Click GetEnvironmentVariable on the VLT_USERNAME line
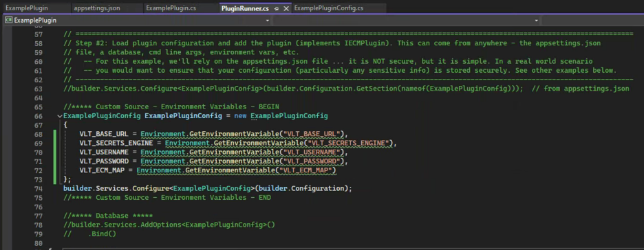Viewport: 644px width, 250px height. click(x=235, y=152)
